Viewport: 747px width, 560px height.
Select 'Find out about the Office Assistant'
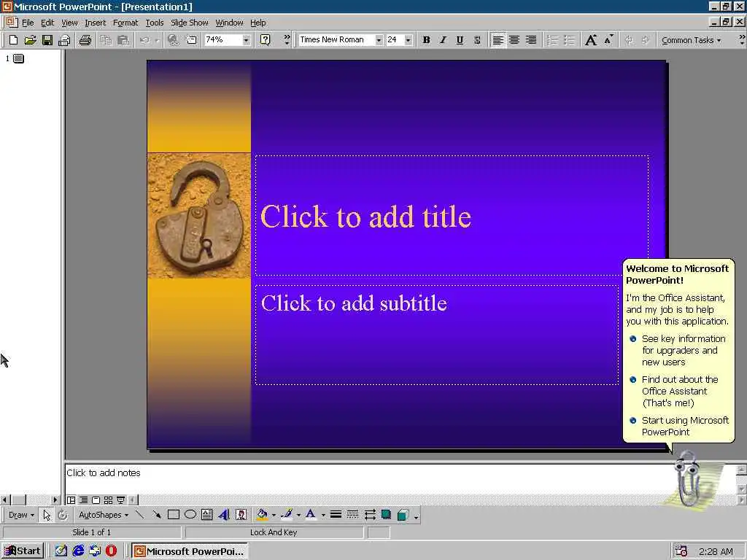point(675,391)
